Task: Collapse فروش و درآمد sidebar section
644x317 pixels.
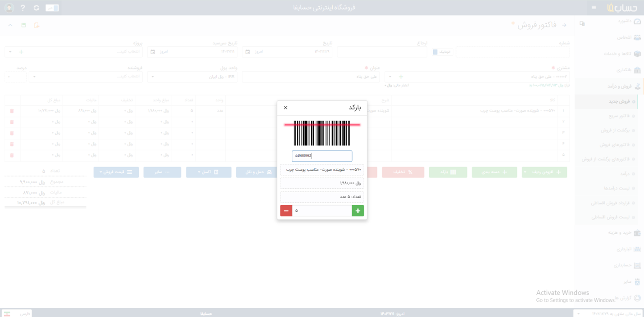Action: coord(624,86)
